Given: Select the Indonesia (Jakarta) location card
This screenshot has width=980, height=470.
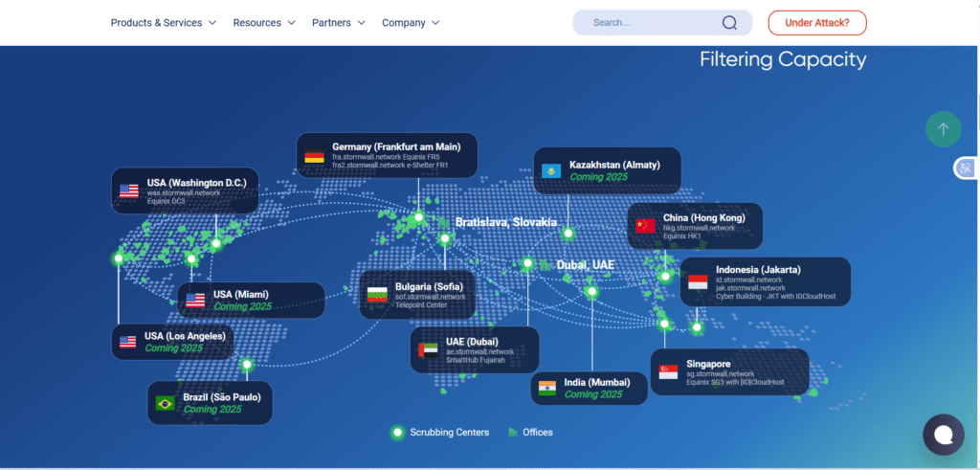Looking at the screenshot, I should [x=765, y=282].
